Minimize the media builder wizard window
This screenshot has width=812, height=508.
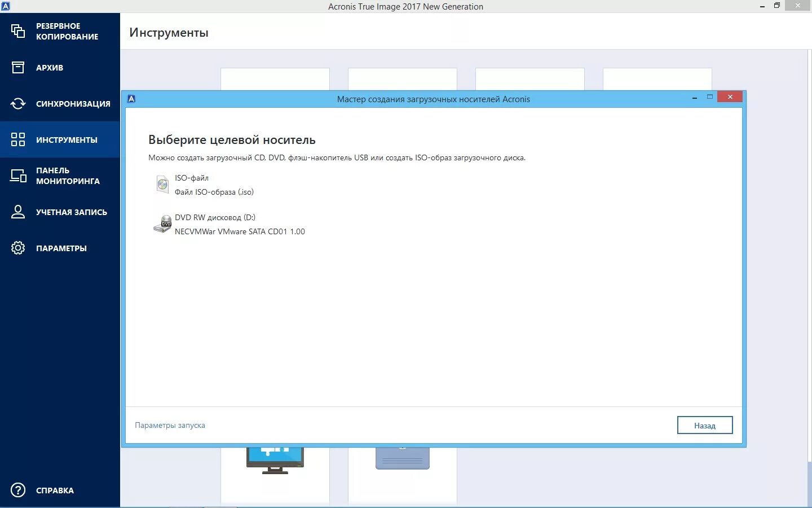click(x=695, y=97)
